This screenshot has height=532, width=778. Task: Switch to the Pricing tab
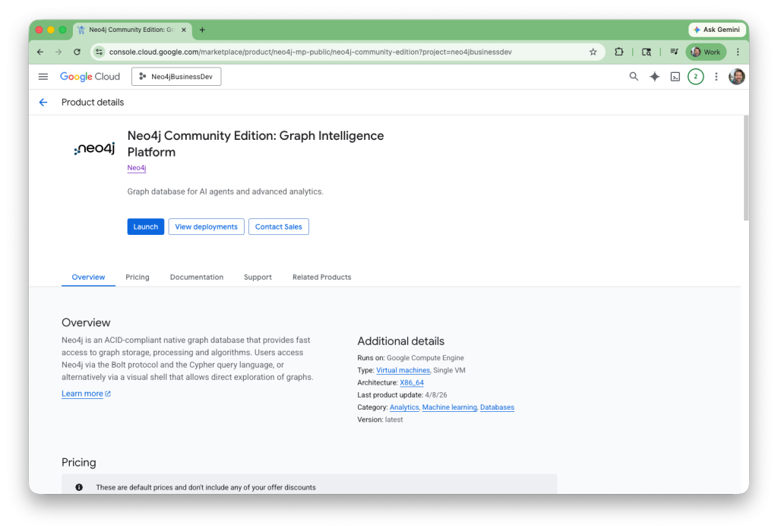[x=138, y=277]
